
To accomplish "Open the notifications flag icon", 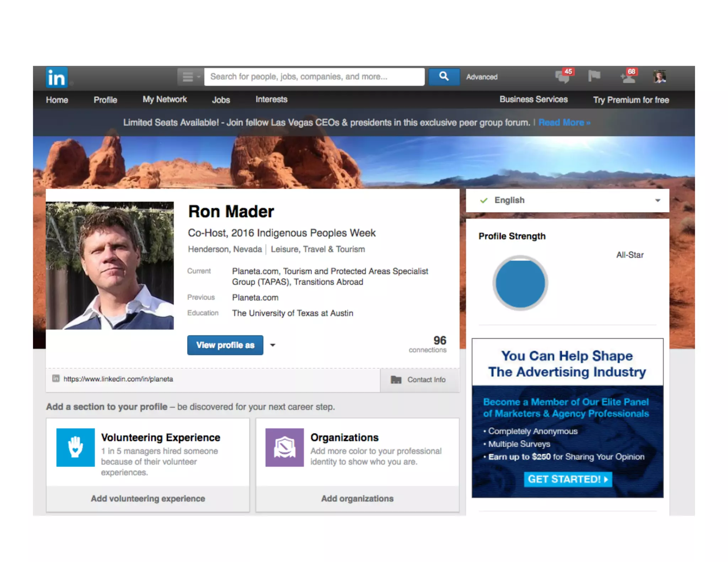I will coord(594,76).
